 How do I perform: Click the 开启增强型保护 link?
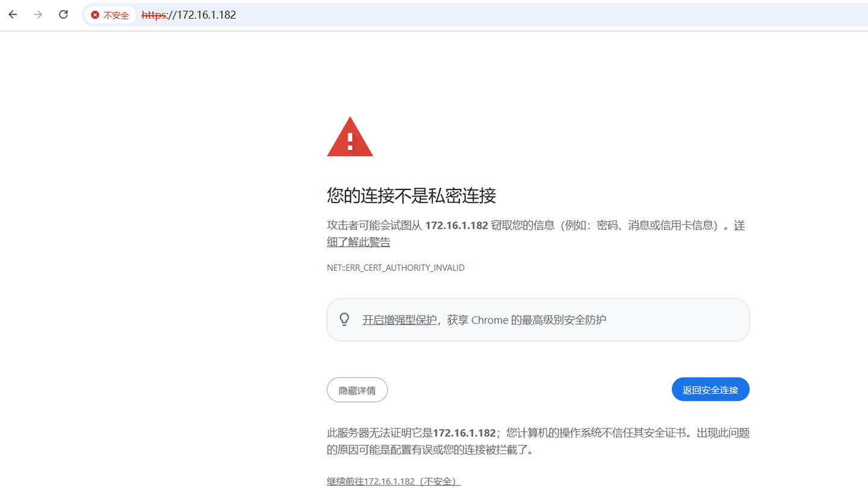400,320
